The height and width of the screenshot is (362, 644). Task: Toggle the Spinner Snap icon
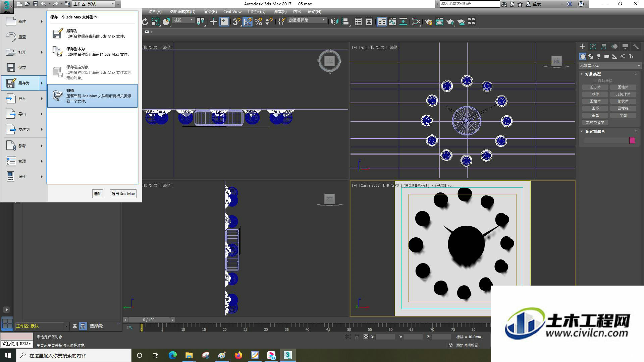269,22
